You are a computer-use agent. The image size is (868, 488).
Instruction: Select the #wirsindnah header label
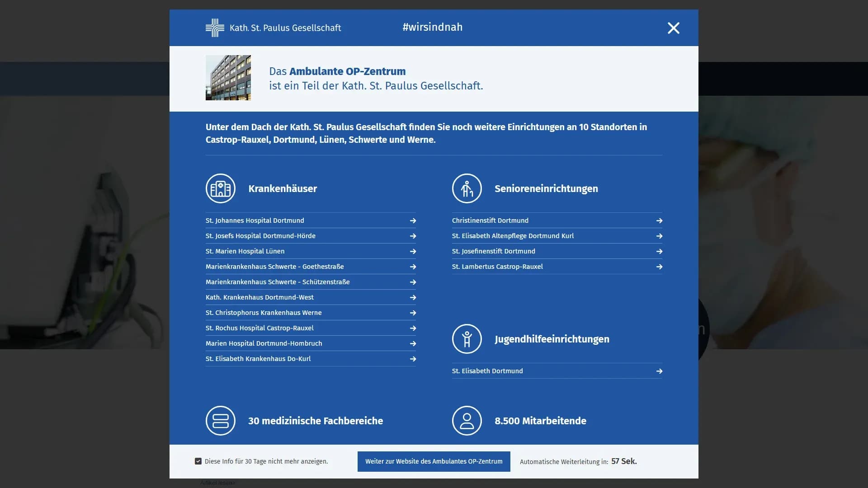point(432,27)
